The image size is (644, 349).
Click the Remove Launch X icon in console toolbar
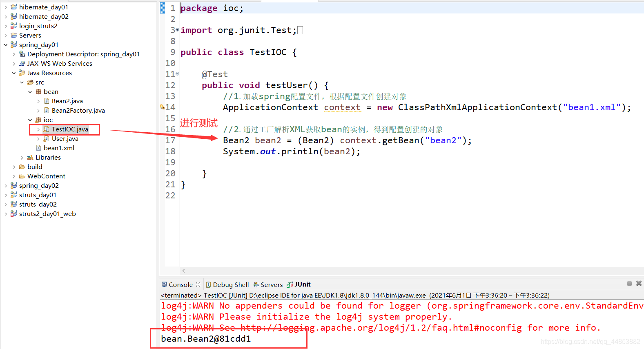point(639,283)
